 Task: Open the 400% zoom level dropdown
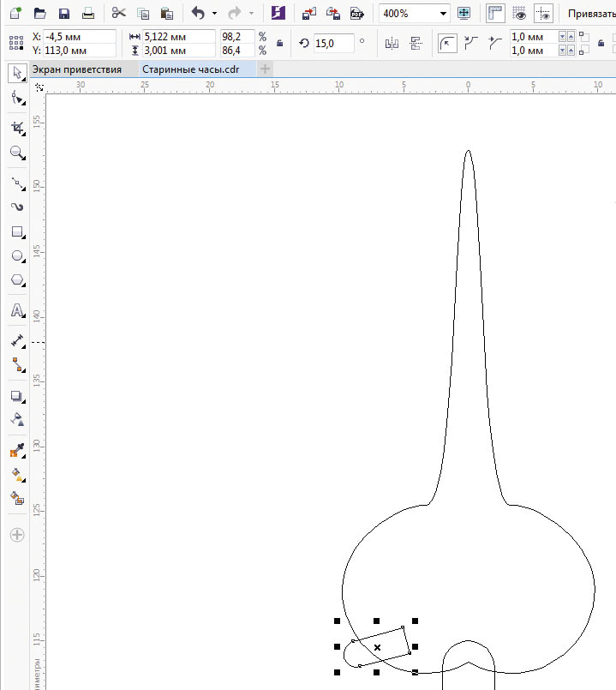(x=443, y=14)
